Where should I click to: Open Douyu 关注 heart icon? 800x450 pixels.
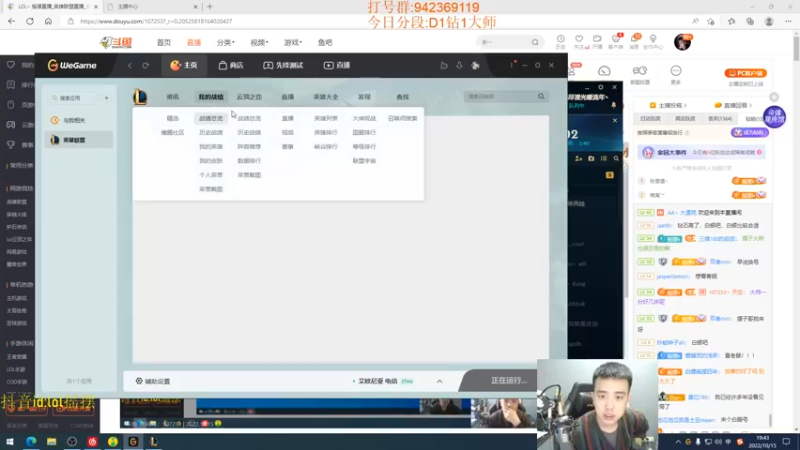tap(579, 42)
